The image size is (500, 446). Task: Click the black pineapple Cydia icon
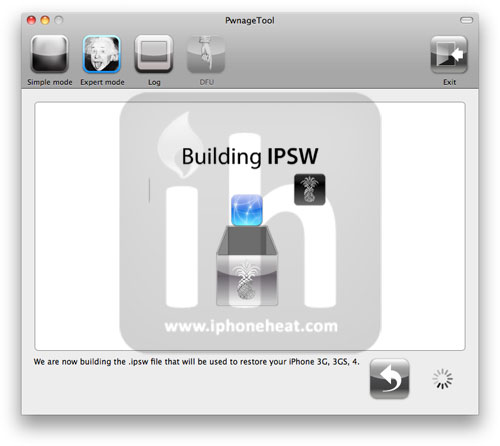pos(309,189)
